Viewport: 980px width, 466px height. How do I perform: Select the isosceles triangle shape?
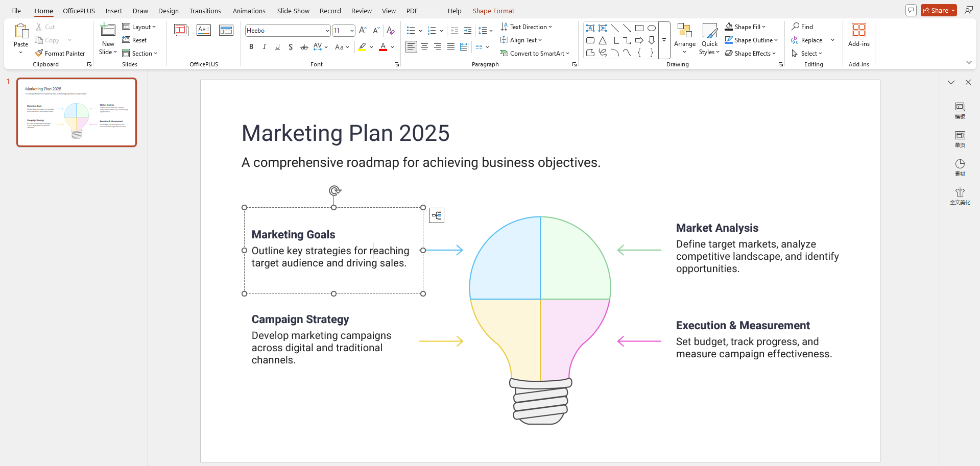pos(603,40)
